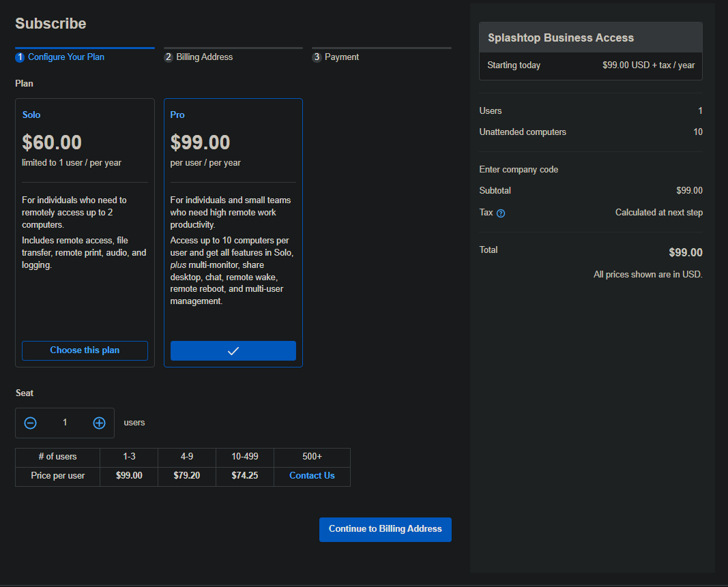Select the Solo plan title
Viewport: 728px width, 587px height.
coord(31,115)
